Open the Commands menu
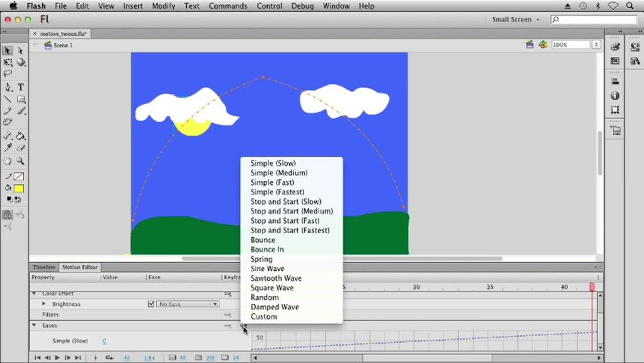The image size is (644, 363). pyautogui.click(x=228, y=6)
